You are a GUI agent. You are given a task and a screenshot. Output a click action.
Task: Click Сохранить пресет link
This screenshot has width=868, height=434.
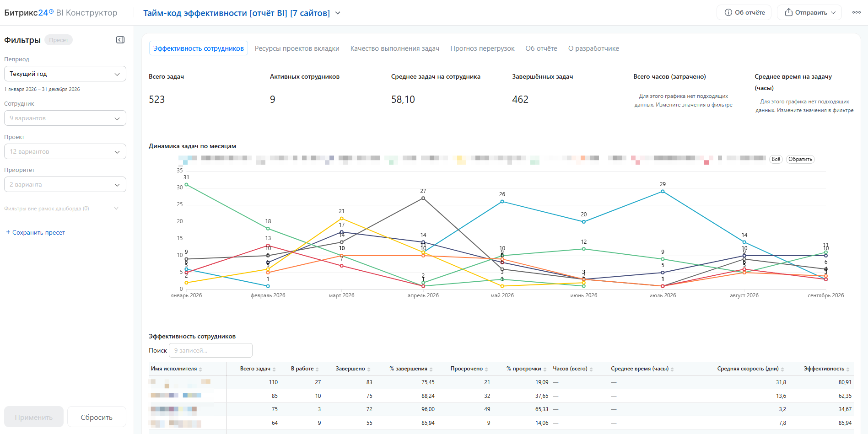35,232
